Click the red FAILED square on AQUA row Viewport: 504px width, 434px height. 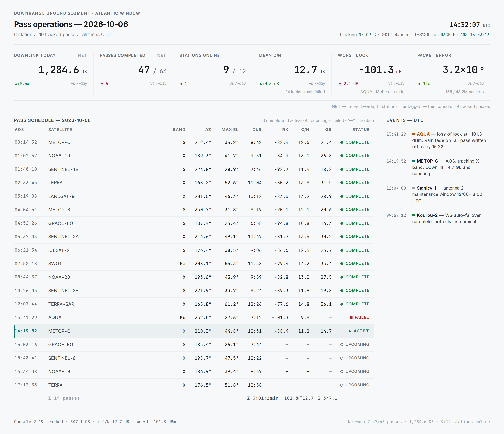pos(351,317)
